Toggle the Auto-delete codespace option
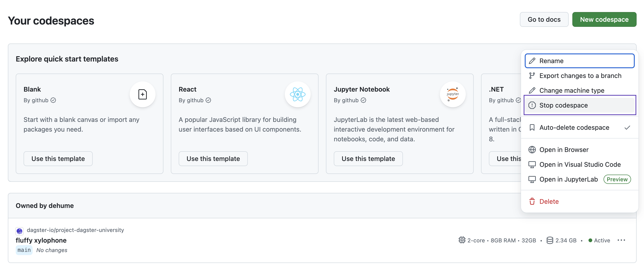The width and height of the screenshot is (644, 278). coord(574,128)
